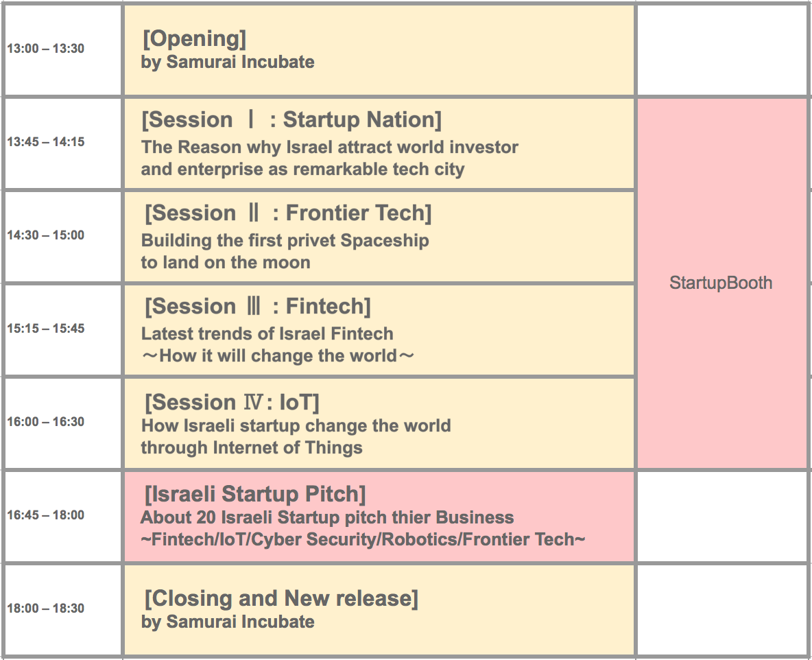Click the 13:00 – 13:30 time slot
Screen dimensions: 812x660
tap(45, 49)
